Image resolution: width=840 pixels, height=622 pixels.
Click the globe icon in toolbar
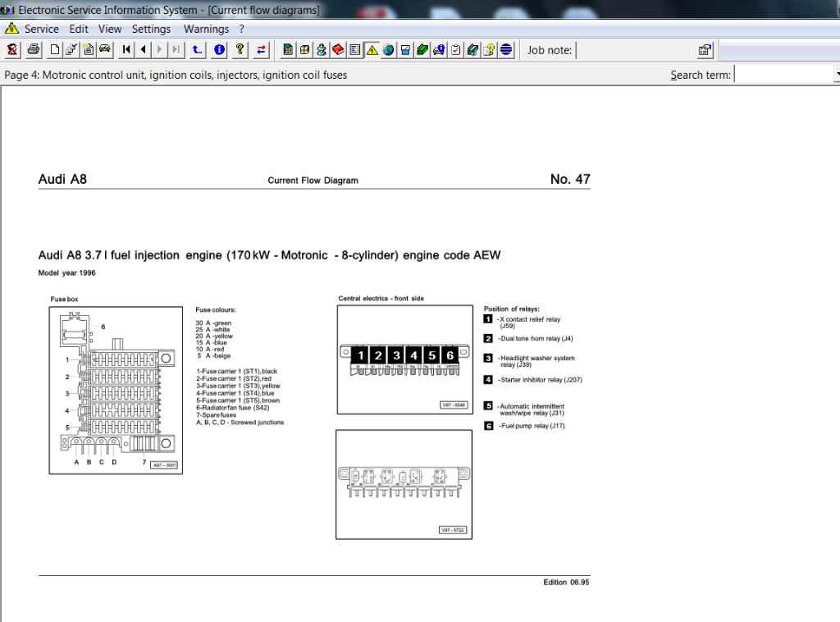[x=388, y=50]
